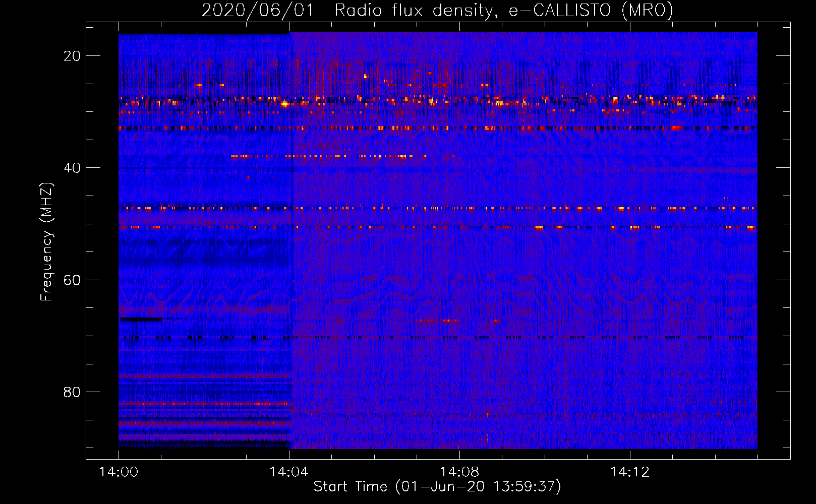The image size is (816, 504).
Task: Click the 'Frequency (MHZ)' axis label
Action: click(x=46, y=241)
